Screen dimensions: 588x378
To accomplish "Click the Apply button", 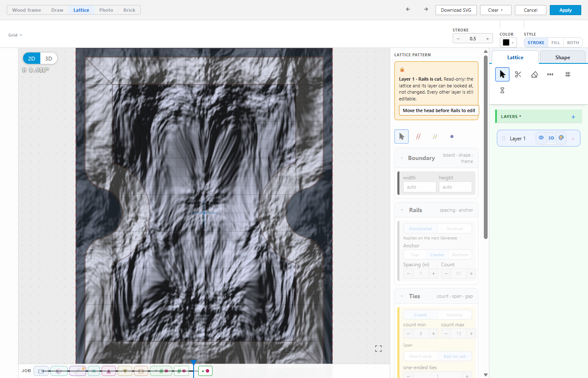I will coord(565,10).
